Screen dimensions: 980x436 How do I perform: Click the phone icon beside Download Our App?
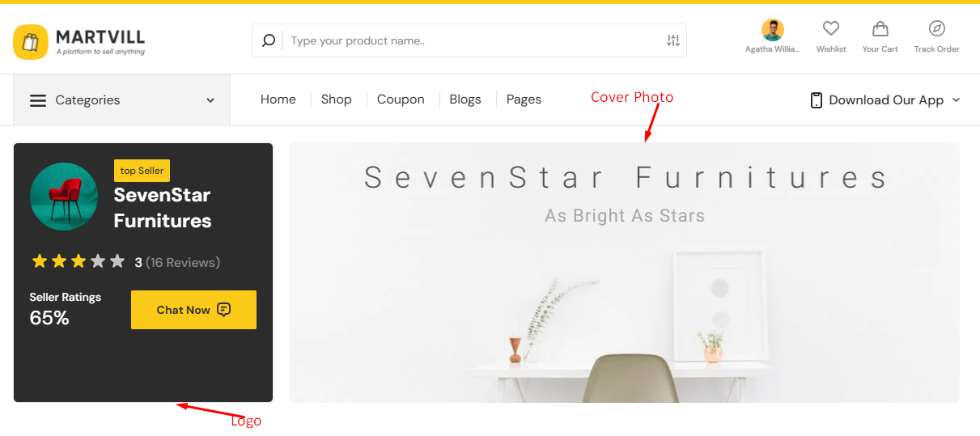816,100
